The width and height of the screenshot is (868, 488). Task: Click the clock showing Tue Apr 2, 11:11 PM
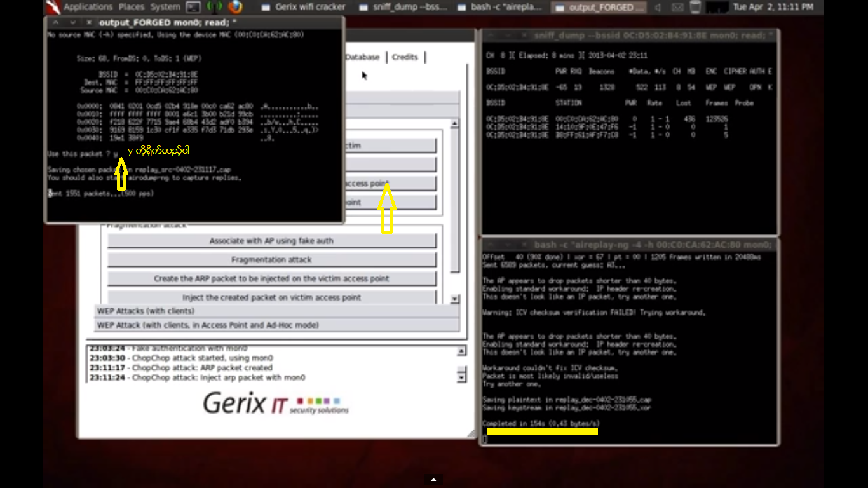773,8
